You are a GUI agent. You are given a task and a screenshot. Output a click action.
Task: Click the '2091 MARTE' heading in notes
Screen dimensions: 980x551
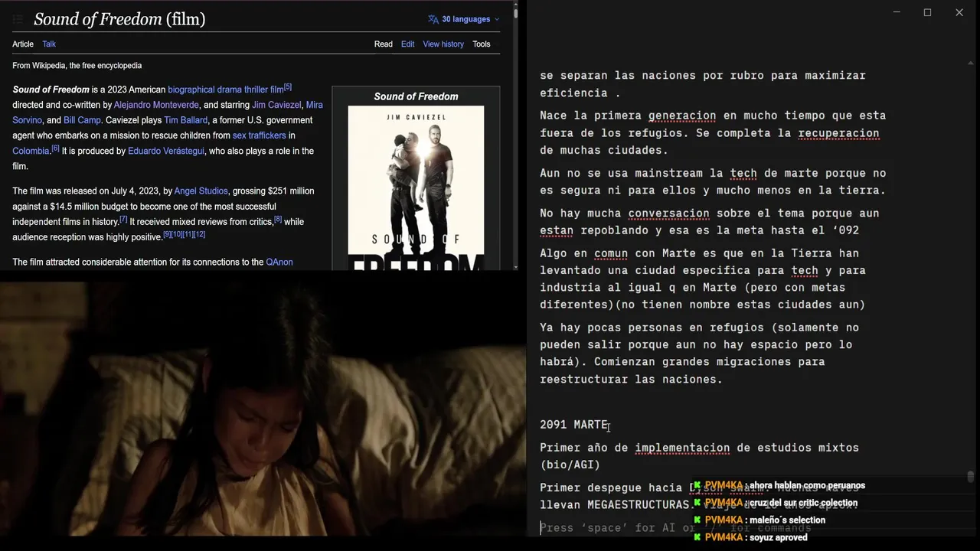574,425
